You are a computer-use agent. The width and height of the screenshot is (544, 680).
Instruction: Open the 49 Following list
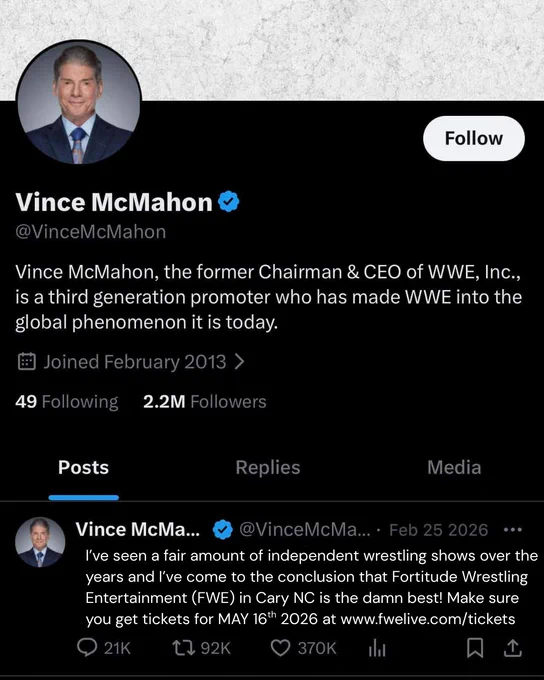tap(66, 402)
